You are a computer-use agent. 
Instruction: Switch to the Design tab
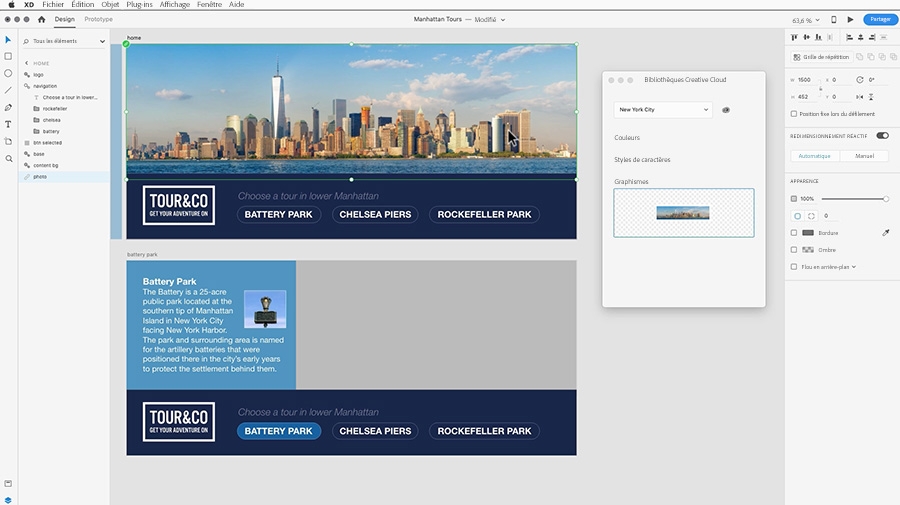[x=64, y=19]
